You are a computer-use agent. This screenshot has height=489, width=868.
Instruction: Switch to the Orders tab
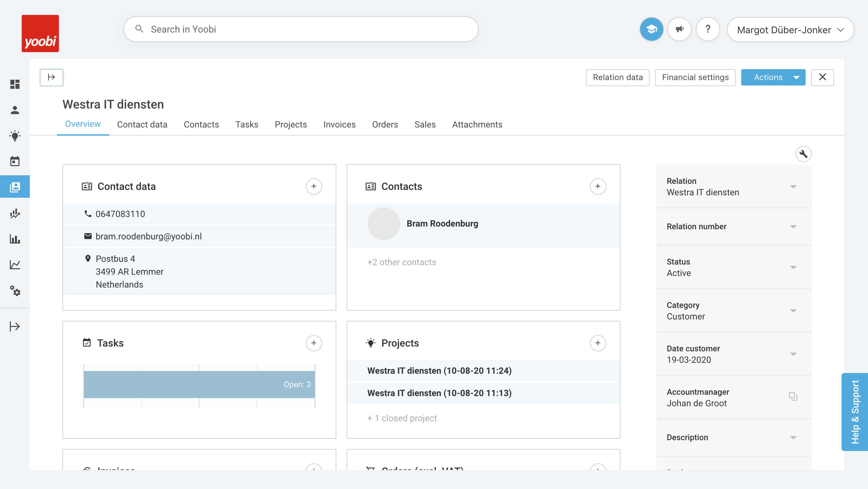click(x=385, y=124)
